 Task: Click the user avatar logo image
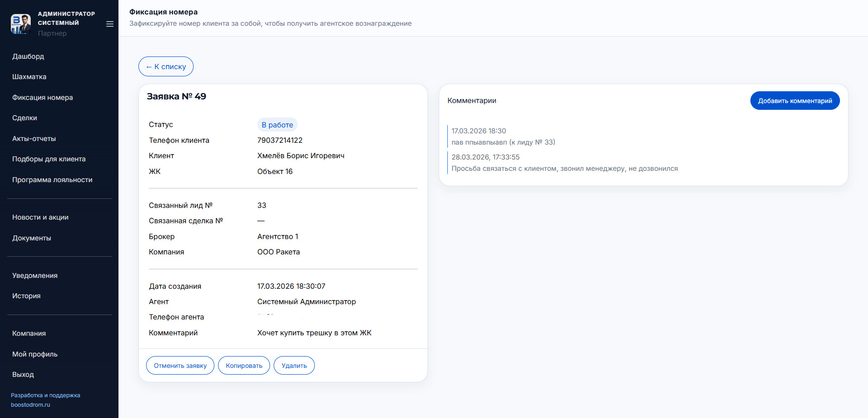(x=21, y=23)
